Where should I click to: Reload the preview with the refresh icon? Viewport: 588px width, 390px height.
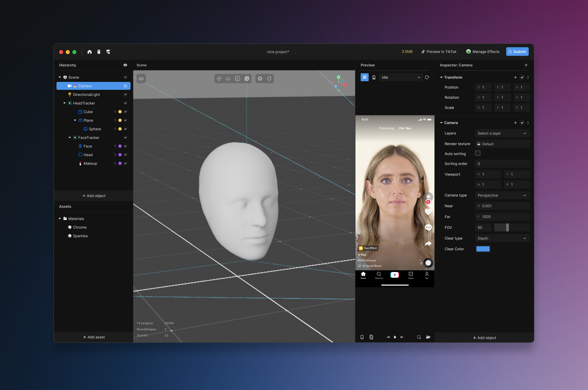tap(427, 77)
